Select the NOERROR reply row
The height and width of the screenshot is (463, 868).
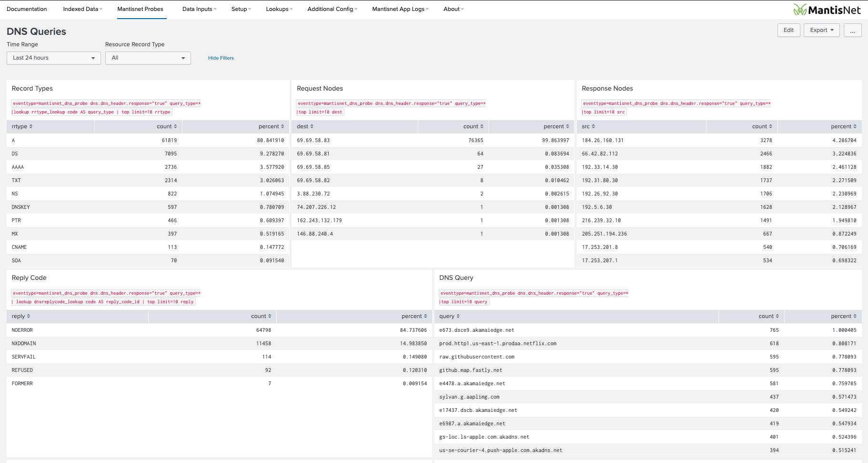[x=219, y=330]
